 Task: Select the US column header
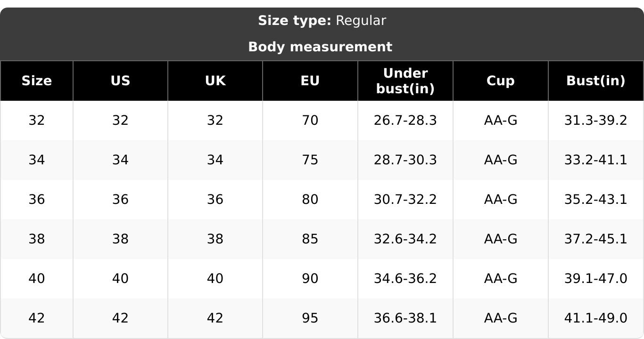(x=120, y=81)
